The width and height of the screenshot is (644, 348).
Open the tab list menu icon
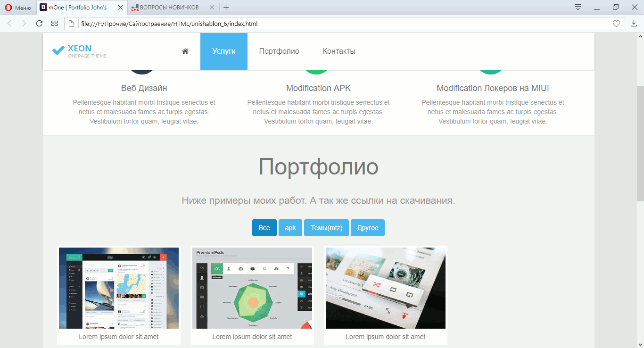pos(578,7)
